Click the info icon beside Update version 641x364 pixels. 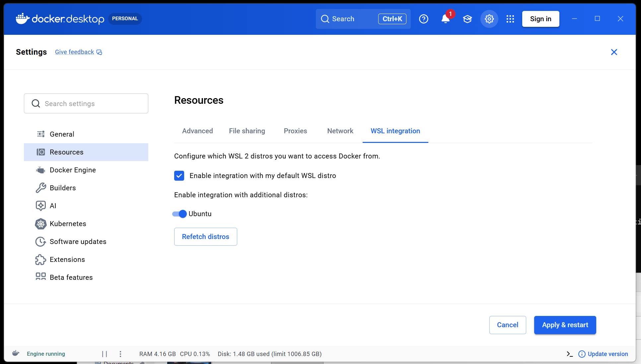coord(582,354)
